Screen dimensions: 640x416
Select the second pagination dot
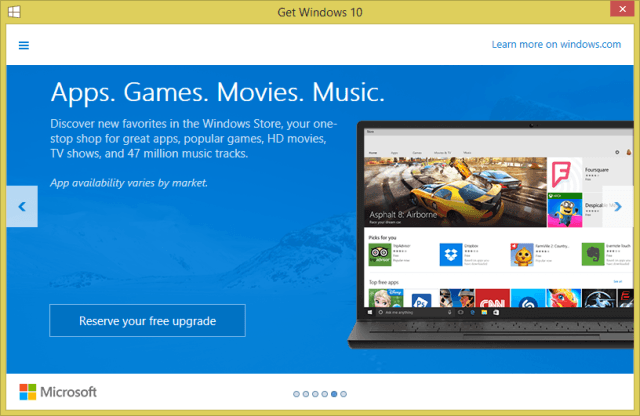pos(306,394)
